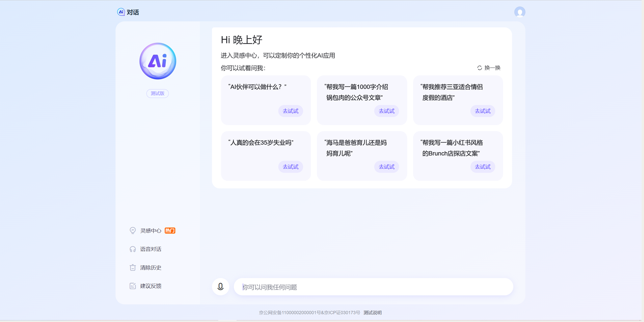Click the trash icon for 清除历史
This screenshot has width=644, height=322.
133,267
